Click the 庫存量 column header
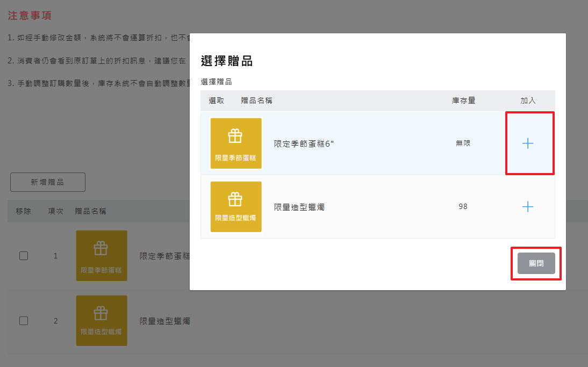This screenshot has width=588, height=367. pyautogui.click(x=463, y=100)
